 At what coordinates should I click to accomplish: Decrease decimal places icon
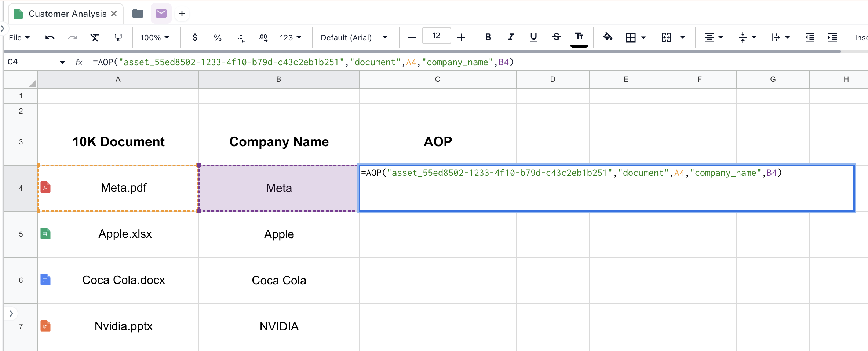pyautogui.click(x=241, y=37)
